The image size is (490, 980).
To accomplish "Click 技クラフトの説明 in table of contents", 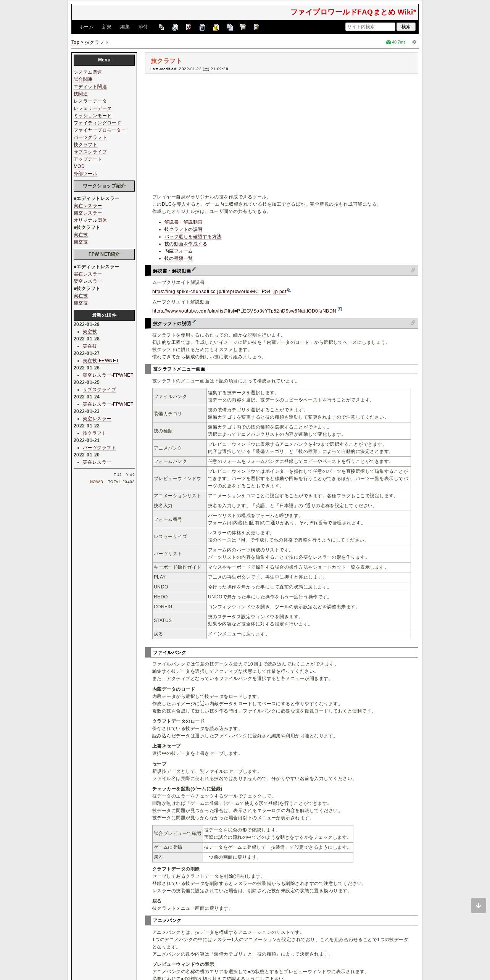I will [183, 229].
